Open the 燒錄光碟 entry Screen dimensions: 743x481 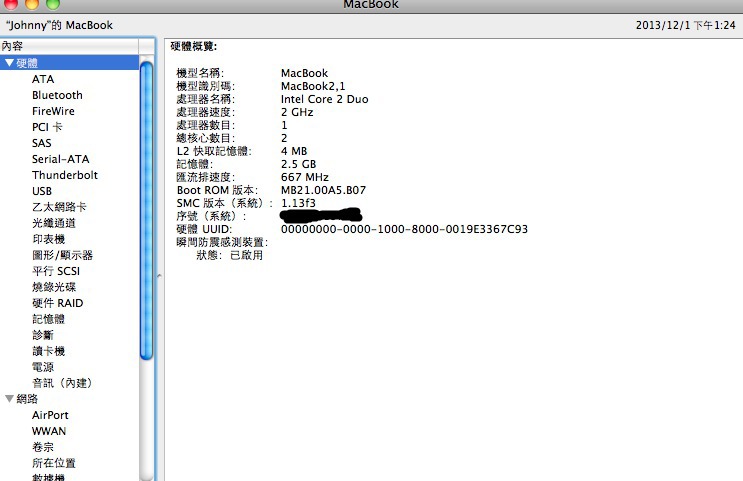(x=54, y=287)
